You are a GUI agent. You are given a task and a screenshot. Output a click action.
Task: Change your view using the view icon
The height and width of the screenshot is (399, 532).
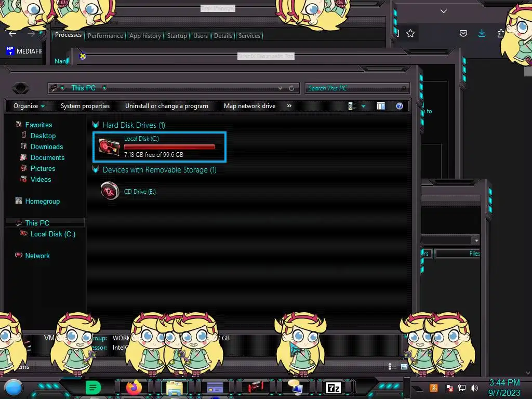pos(352,106)
